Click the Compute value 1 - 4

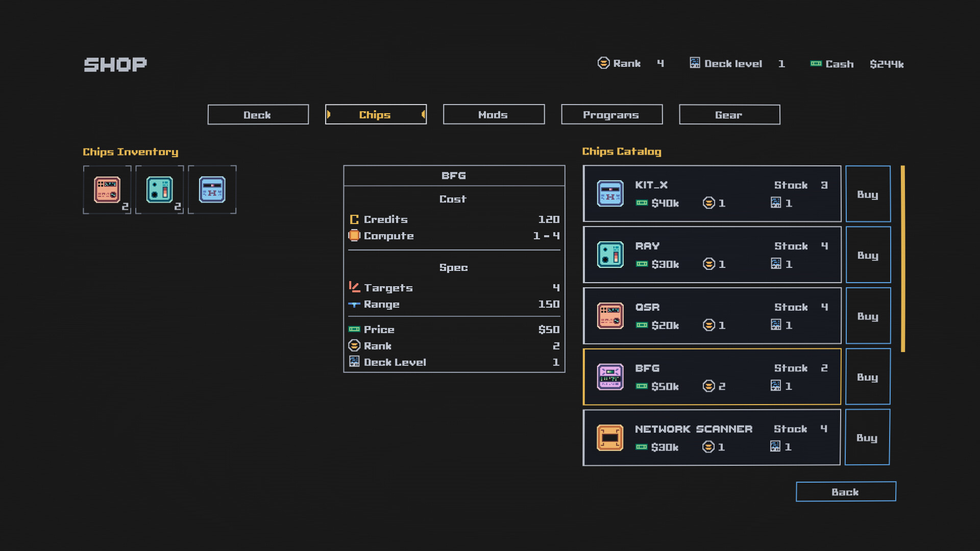coord(546,236)
